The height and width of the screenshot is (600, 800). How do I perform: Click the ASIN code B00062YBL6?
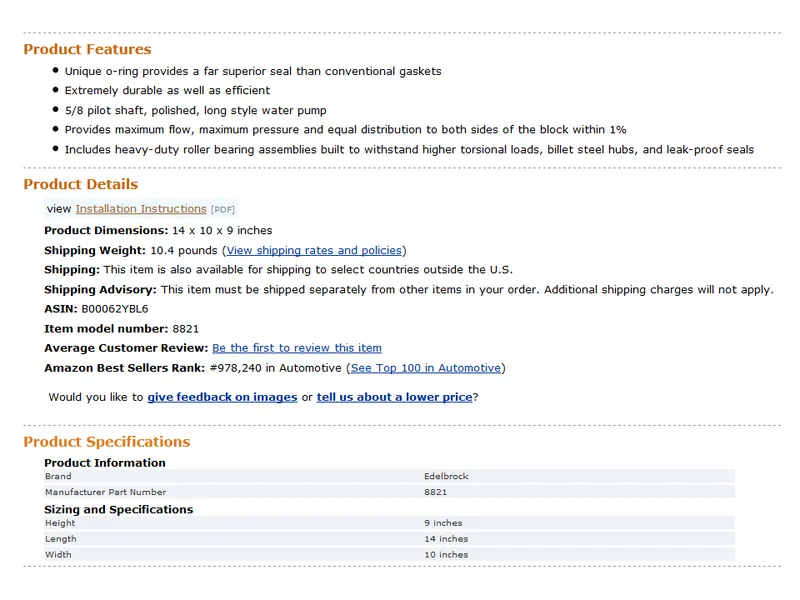click(x=114, y=309)
